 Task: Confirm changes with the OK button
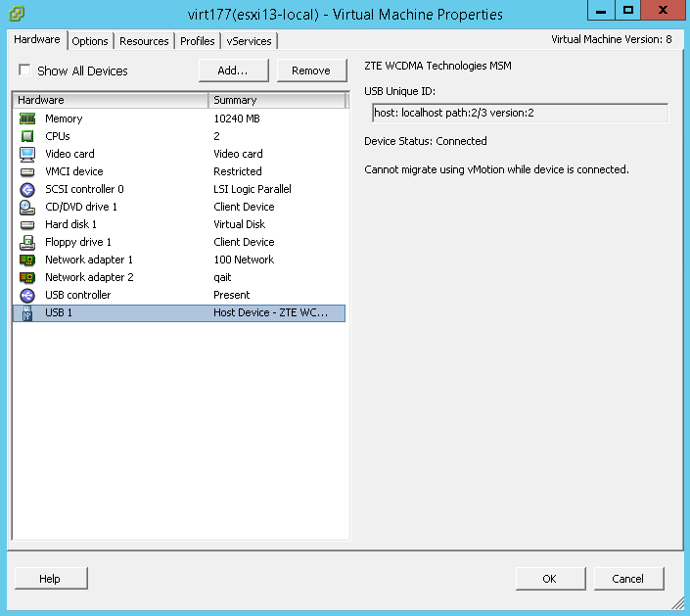point(550,578)
